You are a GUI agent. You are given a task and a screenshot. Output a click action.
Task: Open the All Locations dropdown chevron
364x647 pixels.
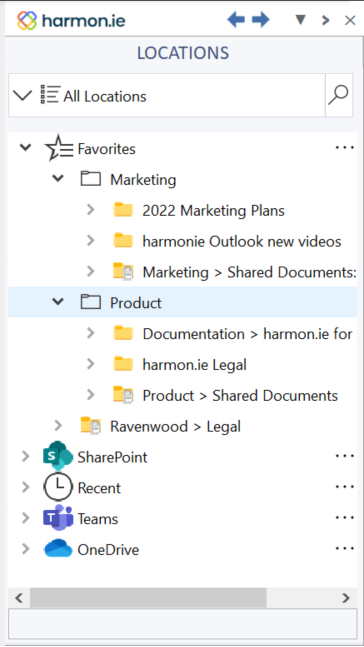pyautogui.click(x=22, y=96)
